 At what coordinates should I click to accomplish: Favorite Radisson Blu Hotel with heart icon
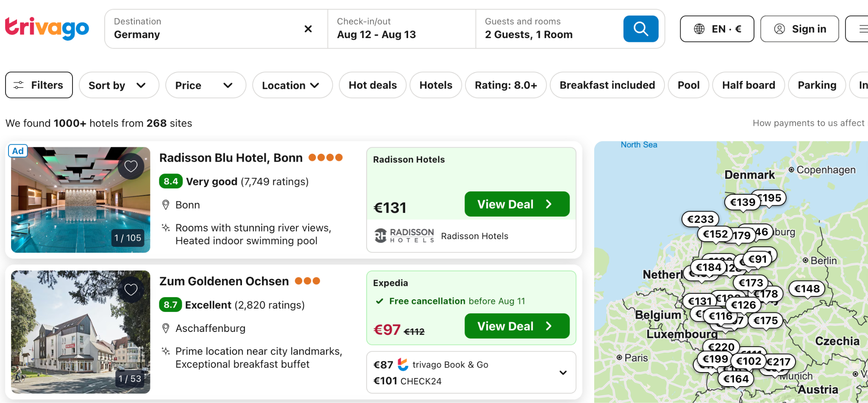[131, 166]
